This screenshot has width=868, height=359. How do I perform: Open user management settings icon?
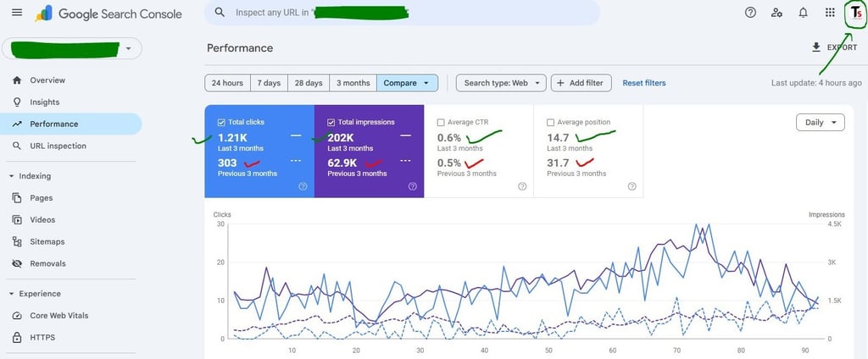(x=776, y=12)
